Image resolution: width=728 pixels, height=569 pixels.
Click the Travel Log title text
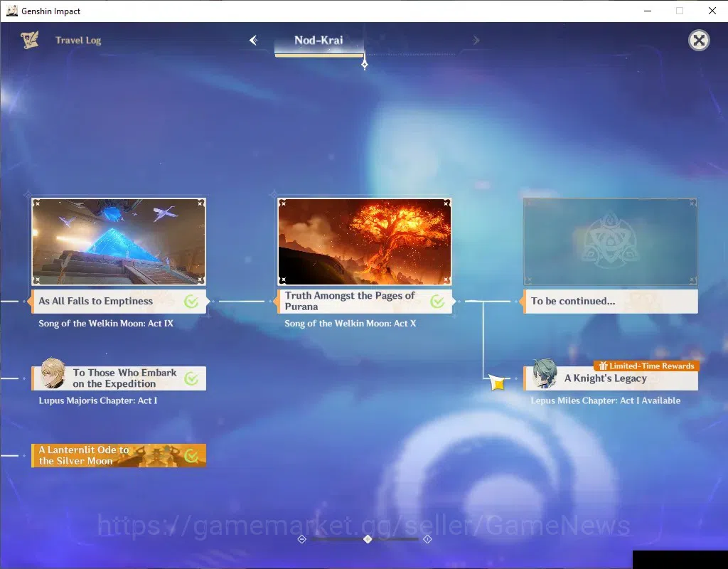point(78,41)
